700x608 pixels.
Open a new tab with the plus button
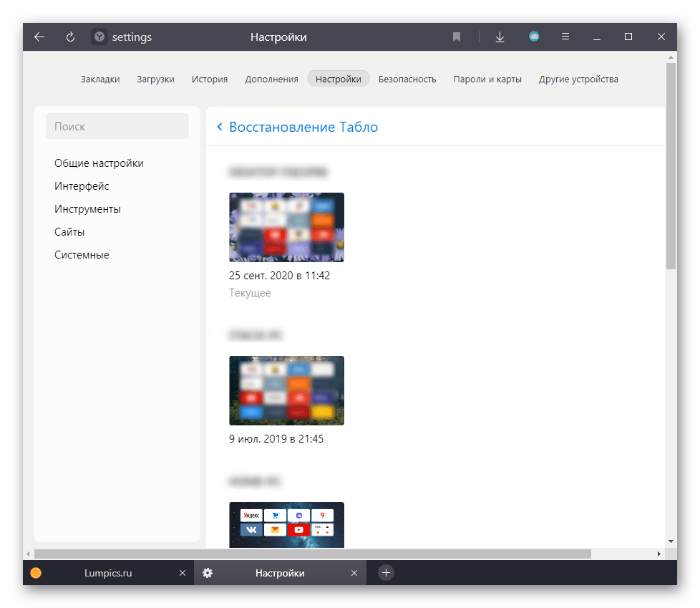click(386, 573)
